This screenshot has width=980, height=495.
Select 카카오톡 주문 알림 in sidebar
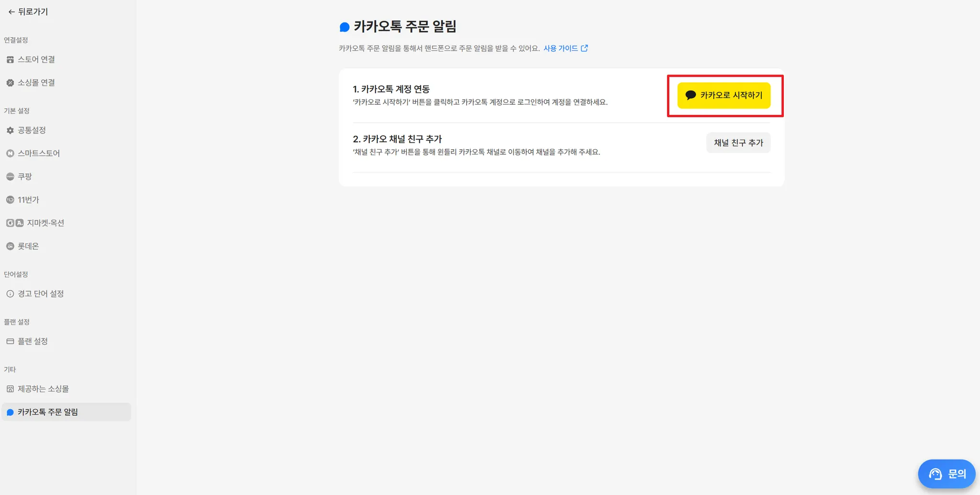pos(66,412)
